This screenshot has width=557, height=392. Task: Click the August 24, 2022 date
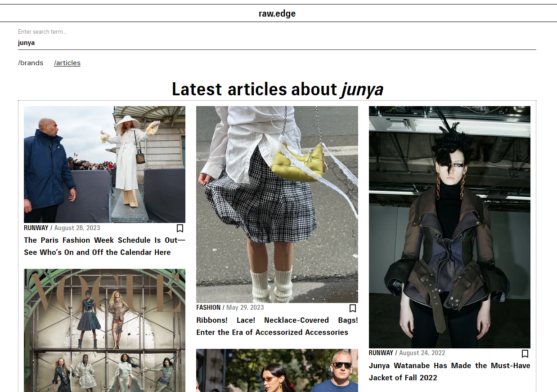(x=422, y=353)
